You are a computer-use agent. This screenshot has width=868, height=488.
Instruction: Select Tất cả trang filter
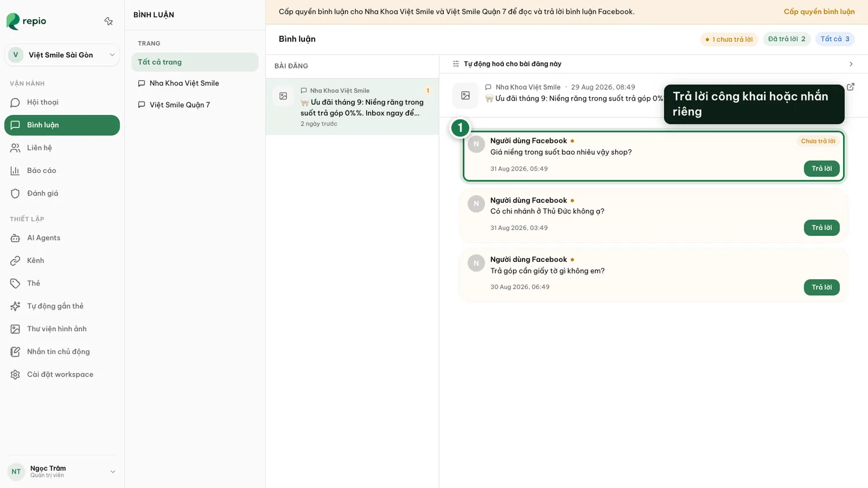point(195,62)
